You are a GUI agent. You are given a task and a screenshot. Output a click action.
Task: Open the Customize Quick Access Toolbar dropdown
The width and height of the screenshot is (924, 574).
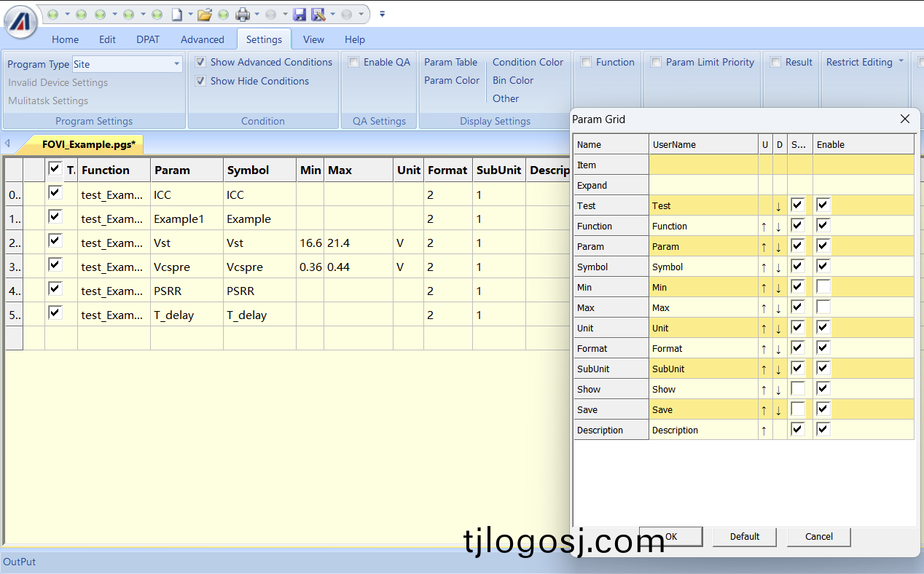[x=383, y=14]
